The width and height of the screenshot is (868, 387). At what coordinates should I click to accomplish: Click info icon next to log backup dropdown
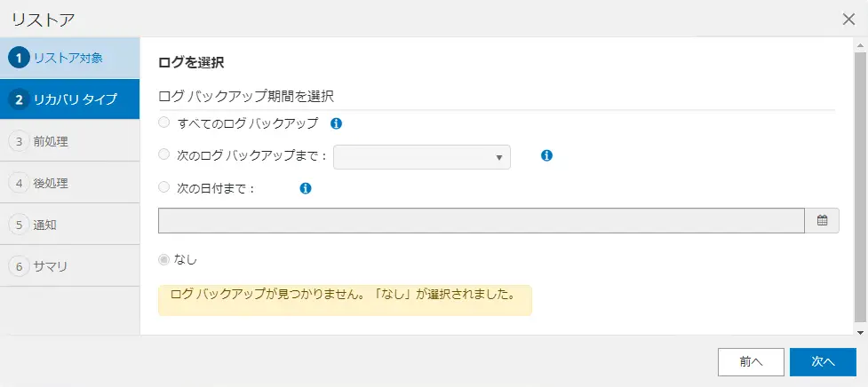click(x=546, y=156)
